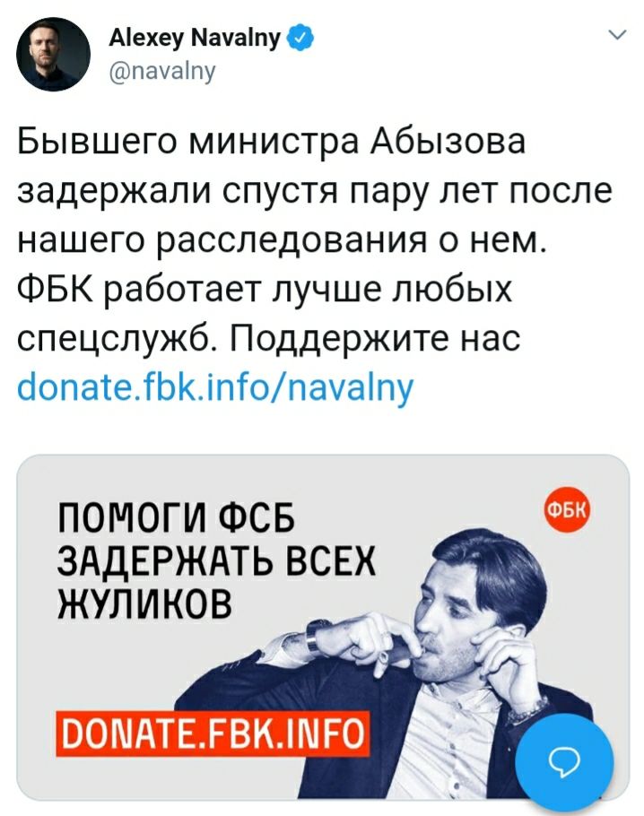Click the line нашего расследования о нем
The image size is (644, 816).
281,241
